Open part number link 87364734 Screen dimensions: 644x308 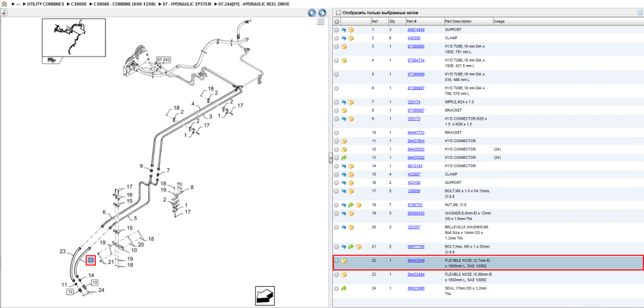(x=415, y=60)
